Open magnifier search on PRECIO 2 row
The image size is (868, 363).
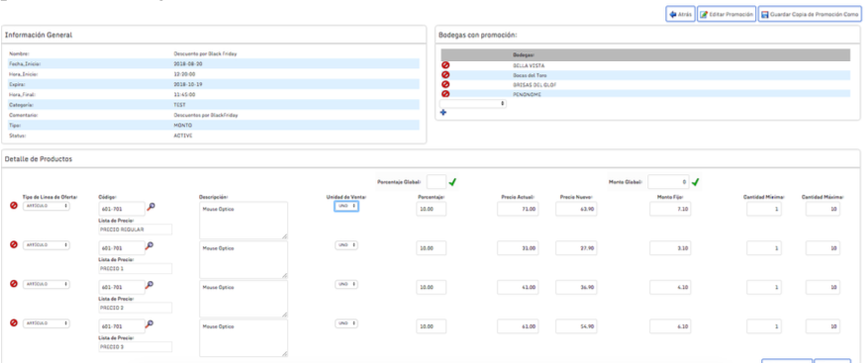(149, 285)
